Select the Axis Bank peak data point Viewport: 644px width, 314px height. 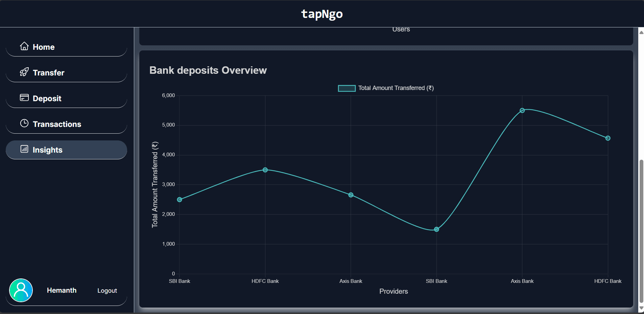coord(522,111)
